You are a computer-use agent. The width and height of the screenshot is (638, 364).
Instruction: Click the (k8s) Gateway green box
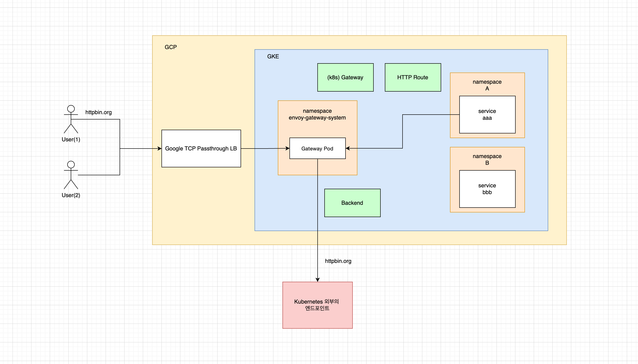pos(345,77)
